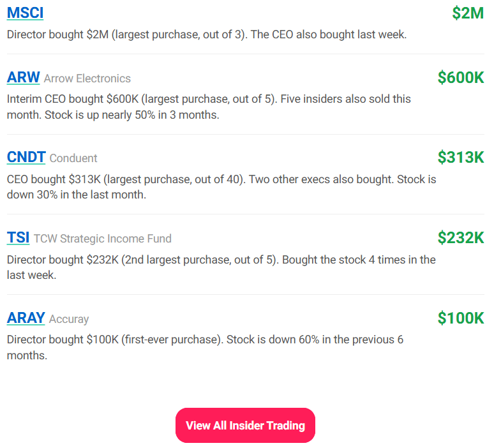Click the CNDT ticker link
The image size is (494, 448).
[26, 157]
